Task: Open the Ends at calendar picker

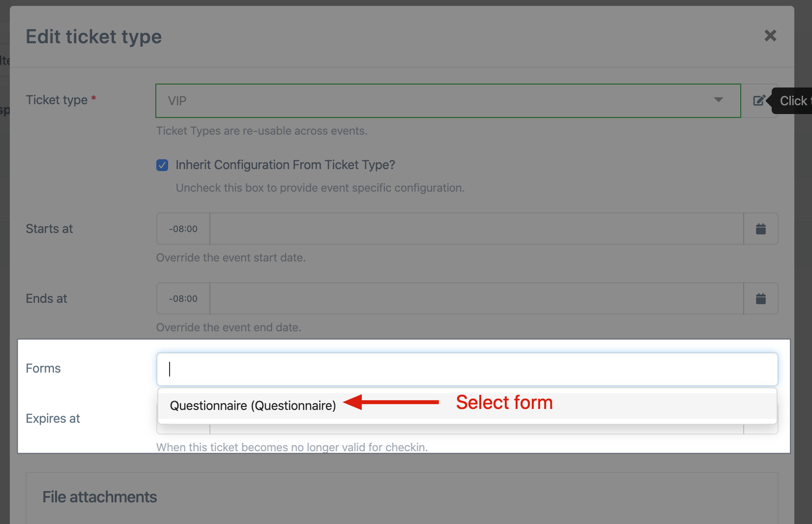Action: point(761,298)
